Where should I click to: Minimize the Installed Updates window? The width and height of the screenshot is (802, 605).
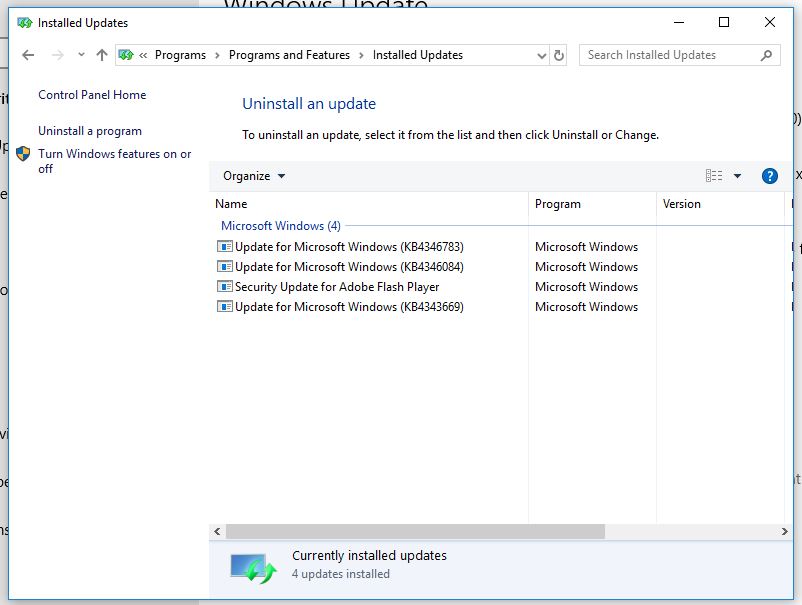point(679,23)
